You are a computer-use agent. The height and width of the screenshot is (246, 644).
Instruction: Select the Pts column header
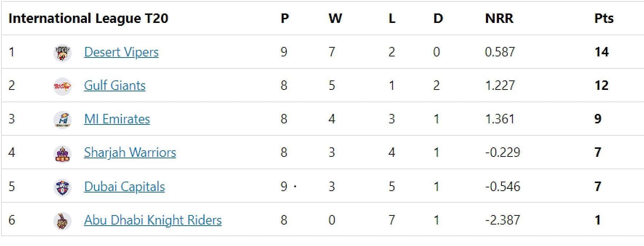point(604,18)
